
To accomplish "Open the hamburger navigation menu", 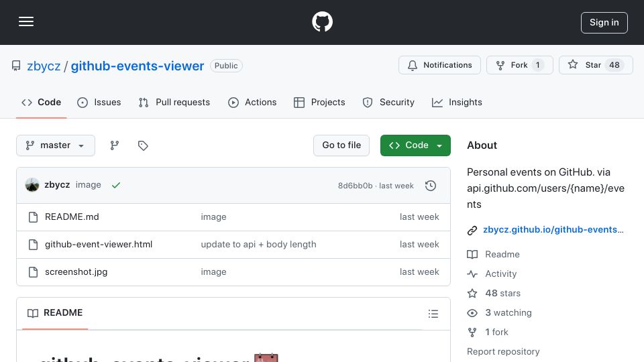I will click(26, 21).
